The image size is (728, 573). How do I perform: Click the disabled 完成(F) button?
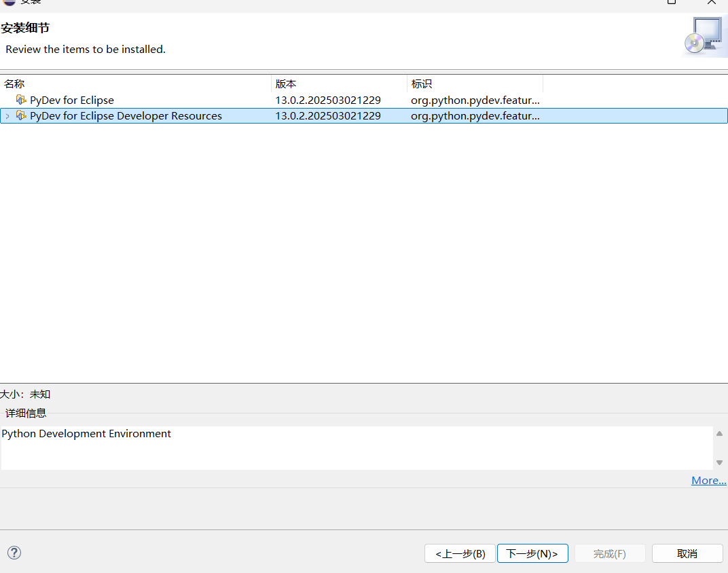pos(610,553)
